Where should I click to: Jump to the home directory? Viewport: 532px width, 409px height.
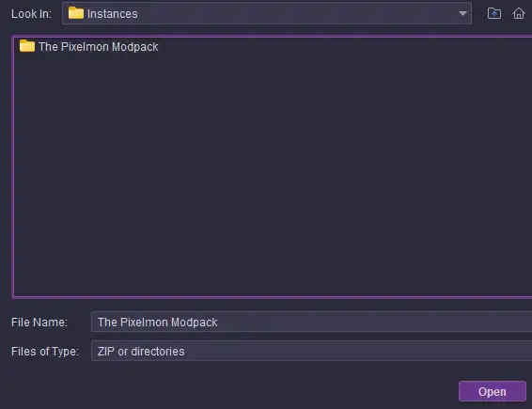(519, 13)
